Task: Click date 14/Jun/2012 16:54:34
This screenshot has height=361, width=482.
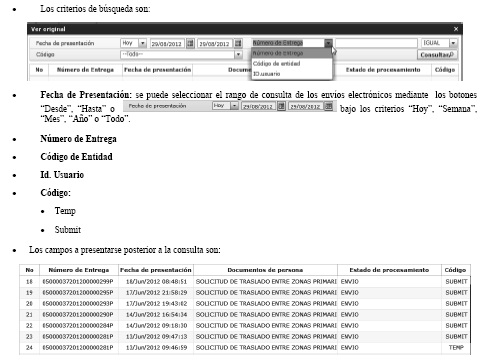Action: coord(157,315)
